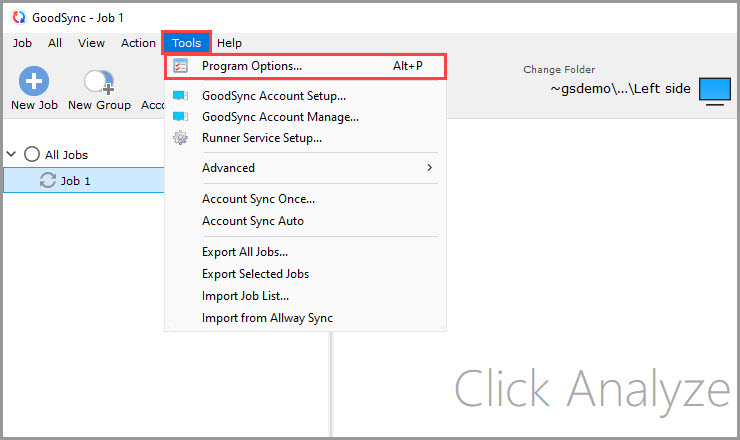Click the GoodSync Account Manage icon
The width and height of the screenshot is (740, 440).
click(x=180, y=117)
